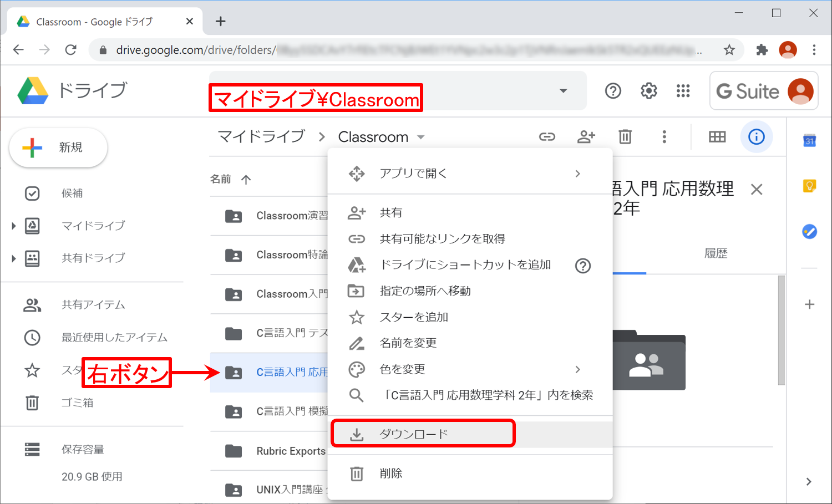This screenshot has width=832, height=504.
Task: Select the C言語入門 模擬 folder
Action: pos(270,411)
